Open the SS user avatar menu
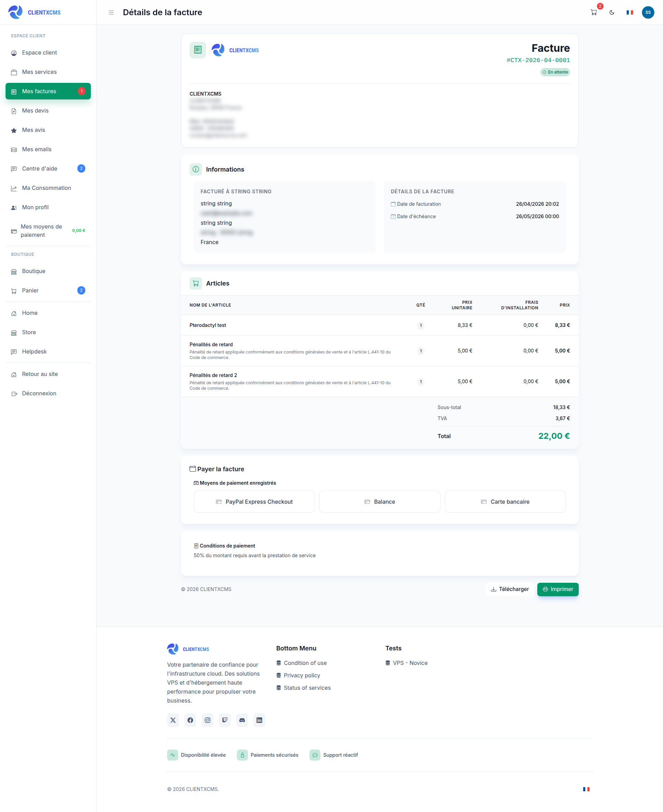 pyautogui.click(x=648, y=12)
